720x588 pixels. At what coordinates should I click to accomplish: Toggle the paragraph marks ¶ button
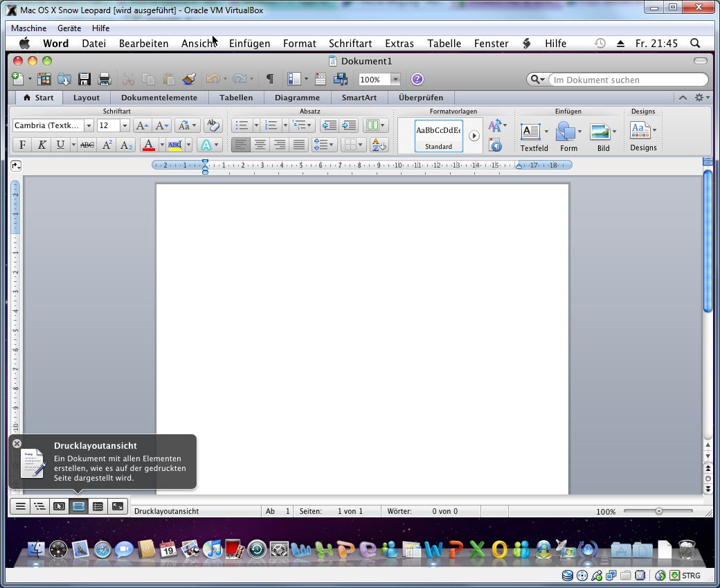coord(270,79)
